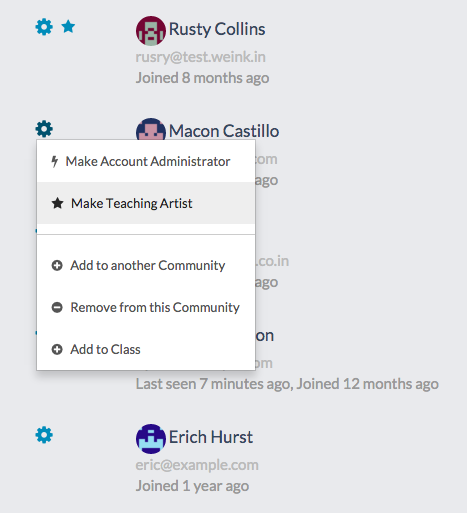Open Macon Castillo's profile name
467x513 pixels.
[224, 131]
